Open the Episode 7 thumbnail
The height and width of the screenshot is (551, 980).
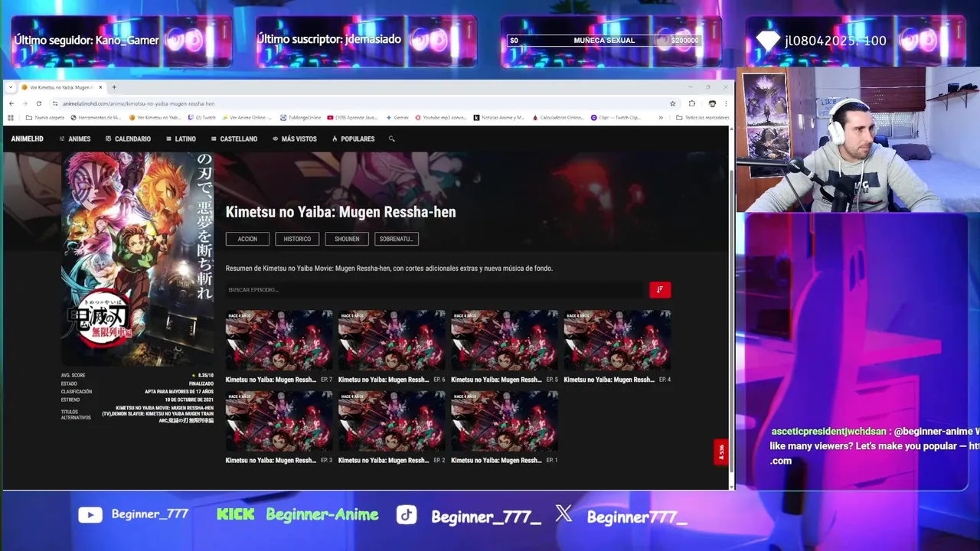pyautogui.click(x=279, y=341)
